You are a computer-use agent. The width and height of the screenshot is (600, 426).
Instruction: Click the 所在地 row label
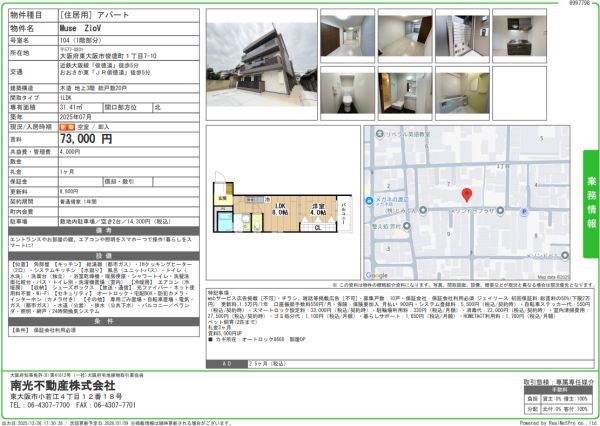point(19,52)
